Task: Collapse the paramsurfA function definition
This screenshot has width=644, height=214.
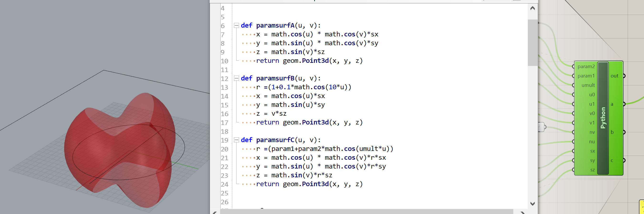Action: pyautogui.click(x=236, y=25)
